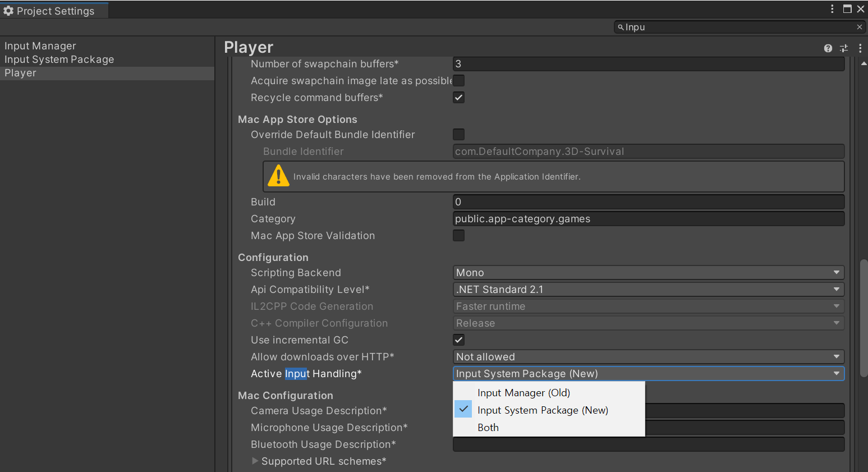Enable Mac App Store Validation checkbox
The image size is (868, 472).
[458, 236]
